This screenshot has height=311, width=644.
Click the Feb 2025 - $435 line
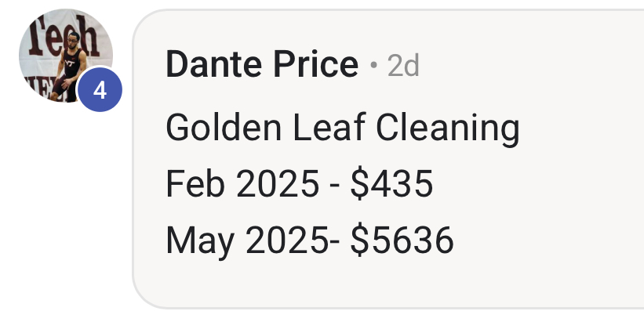coord(300,184)
